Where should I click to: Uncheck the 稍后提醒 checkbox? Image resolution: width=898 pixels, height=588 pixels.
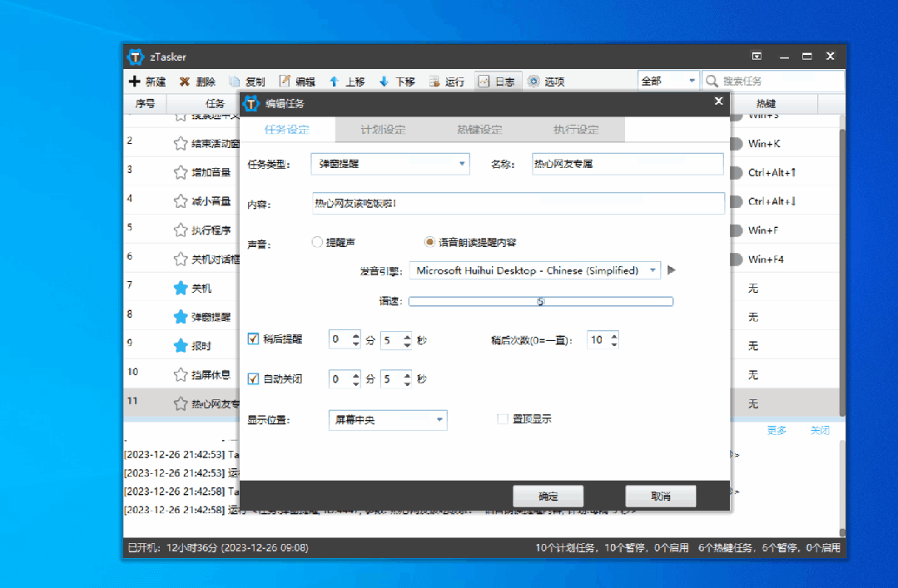254,339
